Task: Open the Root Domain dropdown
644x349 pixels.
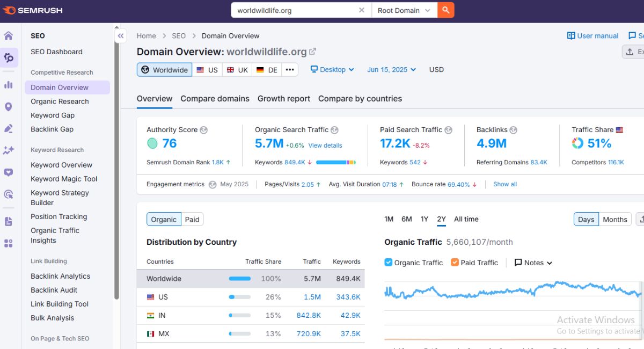Action: pyautogui.click(x=404, y=10)
